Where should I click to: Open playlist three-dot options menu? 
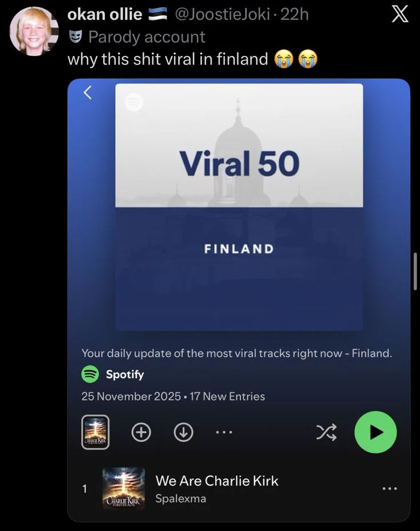click(224, 432)
